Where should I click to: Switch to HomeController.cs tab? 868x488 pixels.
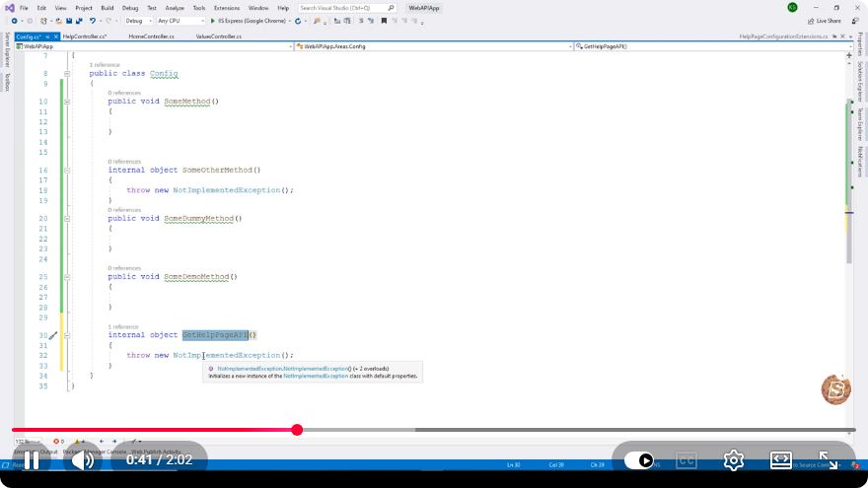tap(151, 35)
